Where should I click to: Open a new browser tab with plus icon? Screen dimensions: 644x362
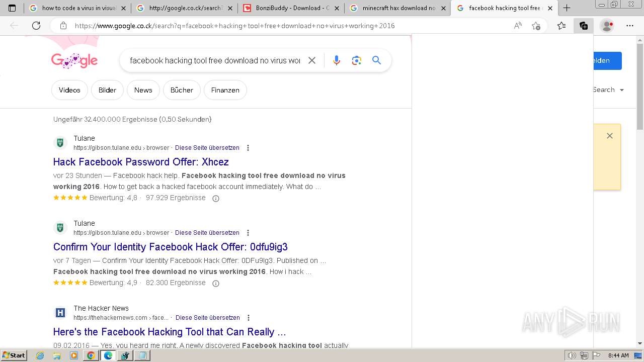point(567,8)
